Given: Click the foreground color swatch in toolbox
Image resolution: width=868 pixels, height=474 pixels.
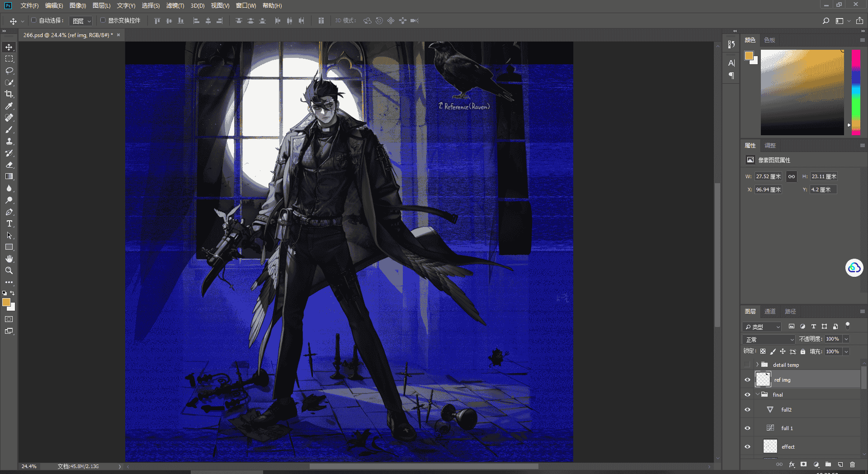Looking at the screenshot, I should (x=6, y=302).
